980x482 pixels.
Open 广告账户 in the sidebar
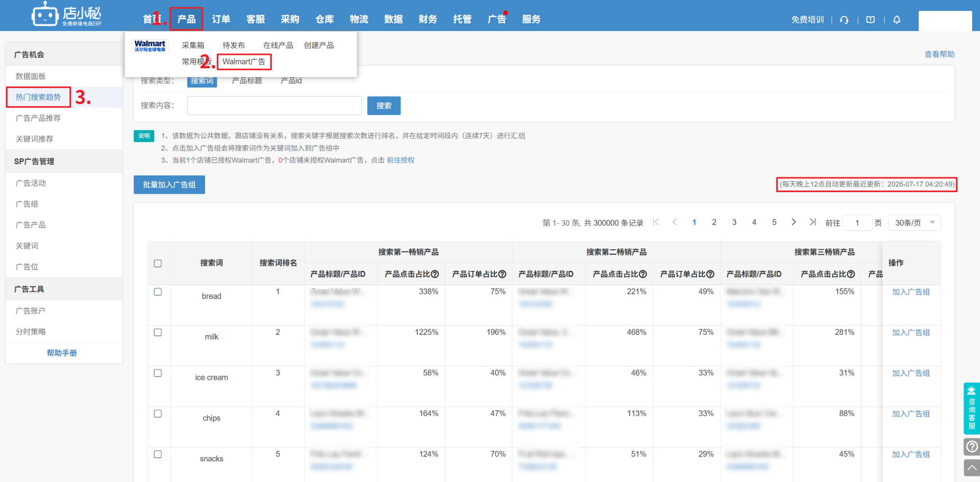(30, 311)
